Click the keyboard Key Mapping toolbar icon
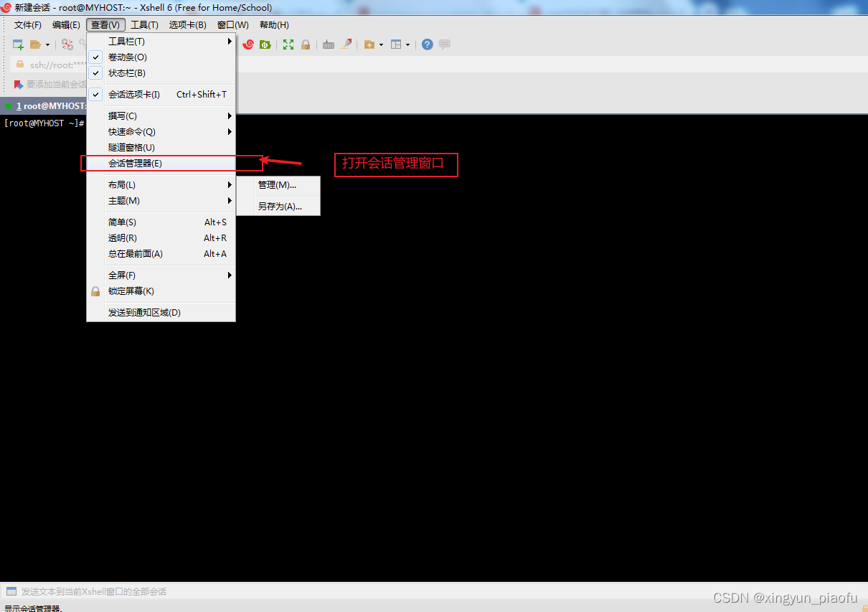The image size is (868, 612). point(329,44)
